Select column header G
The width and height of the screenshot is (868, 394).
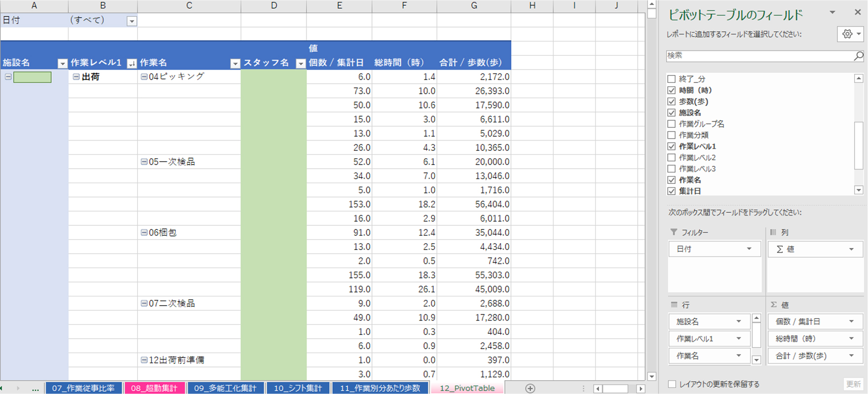pyautogui.click(x=474, y=5)
